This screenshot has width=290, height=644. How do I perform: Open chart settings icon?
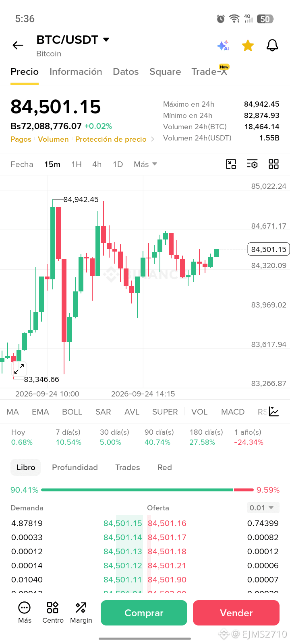[x=252, y=164]
